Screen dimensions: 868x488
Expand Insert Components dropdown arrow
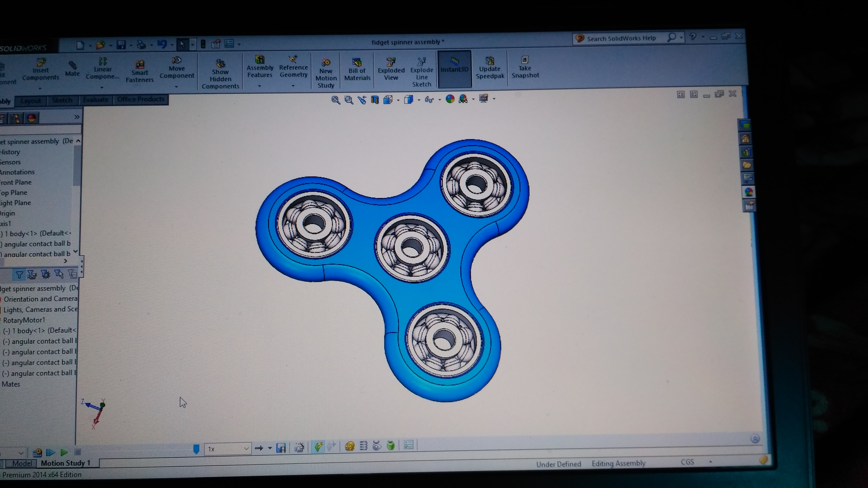pyautogui.click(x=40, y=89)
